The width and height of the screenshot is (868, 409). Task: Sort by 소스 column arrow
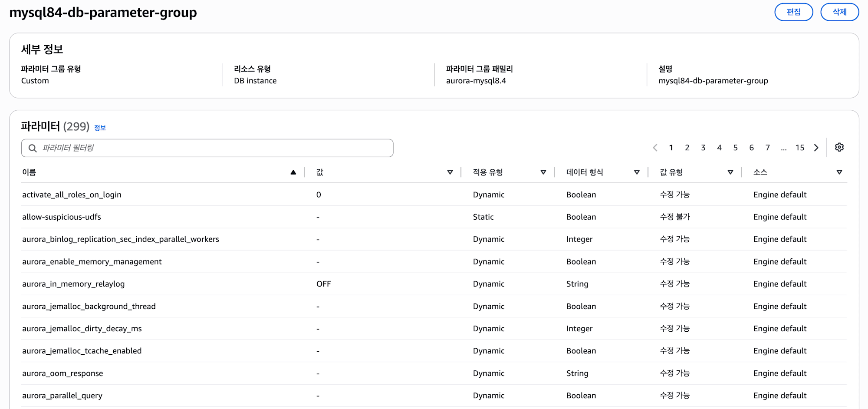(x=839, y=172)
